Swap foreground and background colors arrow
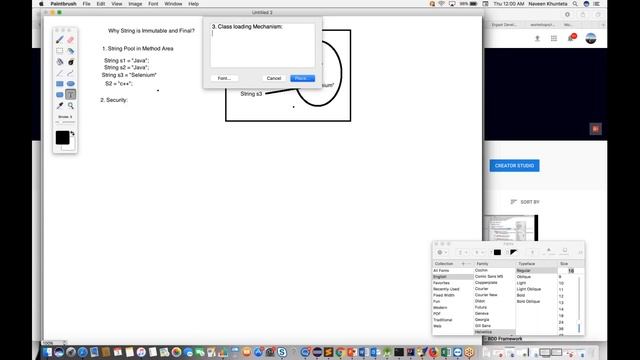This screenshot has height=360, width=640. [73, 133]
